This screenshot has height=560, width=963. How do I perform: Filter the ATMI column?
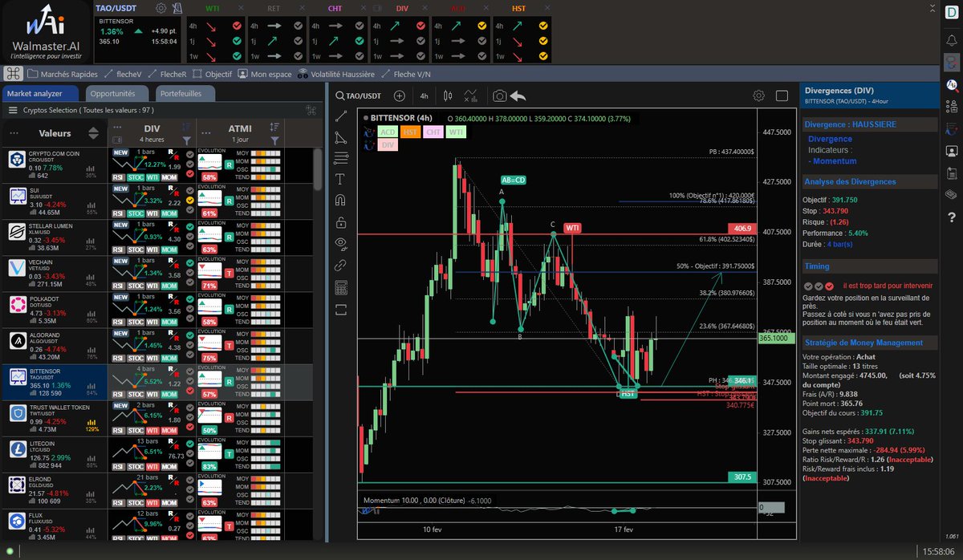point(274,140)
